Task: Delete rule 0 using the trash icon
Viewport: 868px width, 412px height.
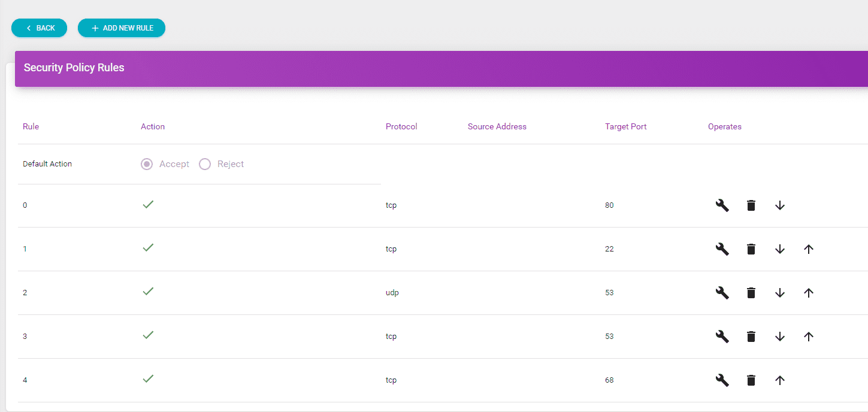Action: (751, 205)
